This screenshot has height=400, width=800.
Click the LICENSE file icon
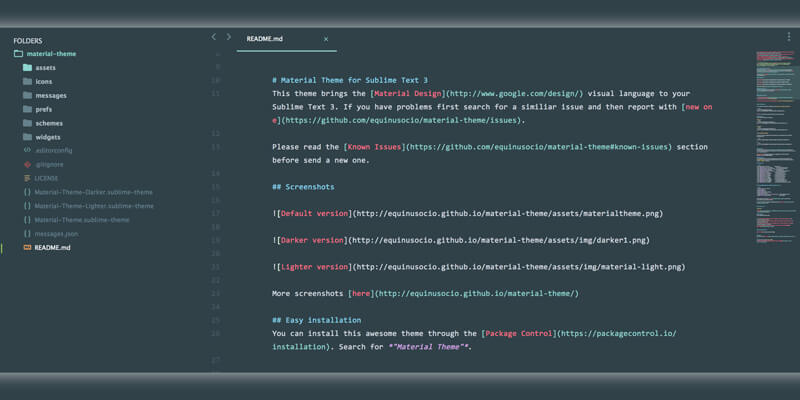tap(26, 178)
